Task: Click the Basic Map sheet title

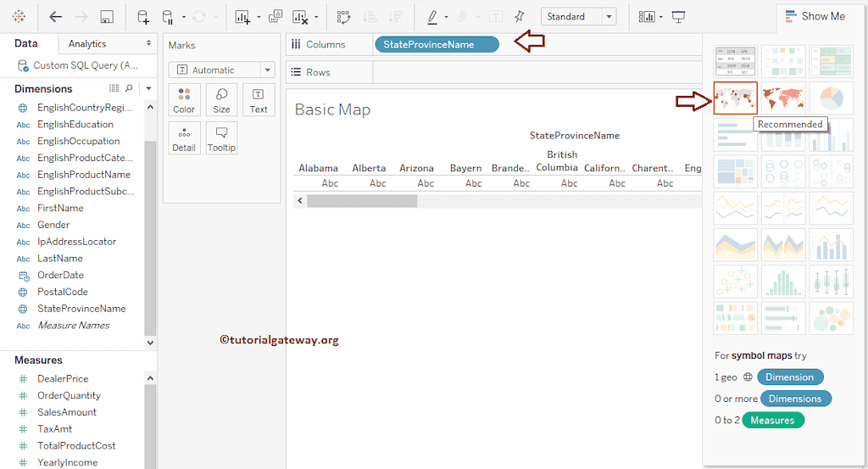Action: pyautogui.click(x=332, y=109)
